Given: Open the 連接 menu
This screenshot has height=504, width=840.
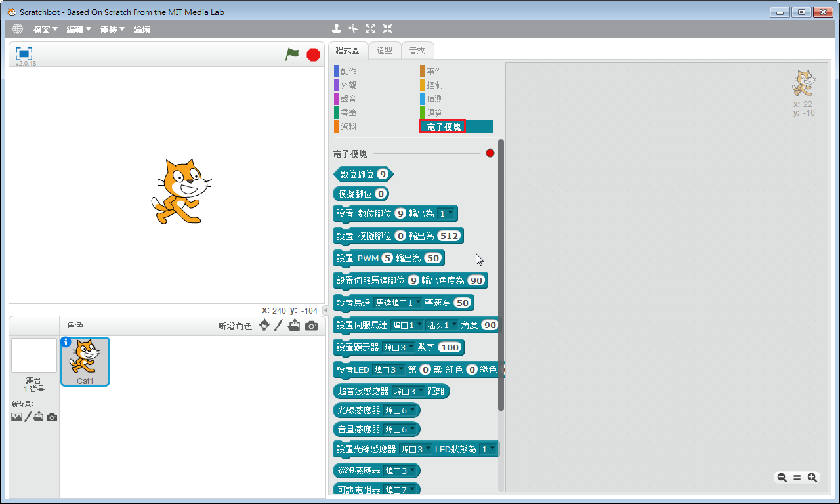Looking at the screenshot, I should click(112, 30).
